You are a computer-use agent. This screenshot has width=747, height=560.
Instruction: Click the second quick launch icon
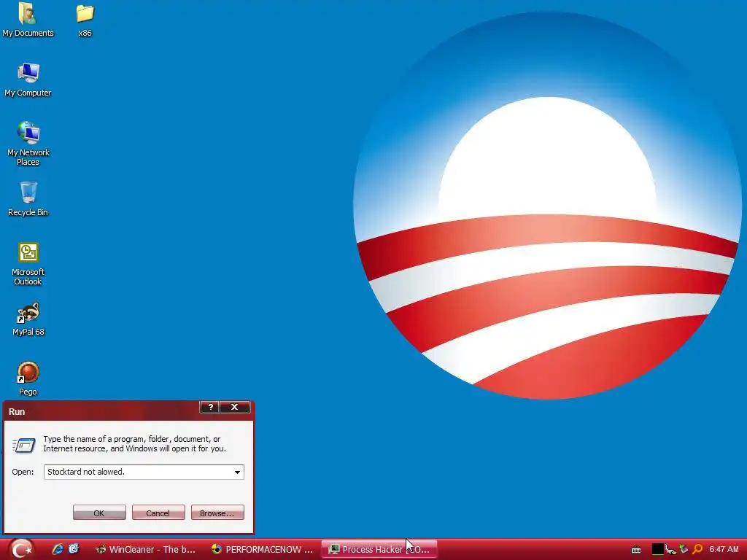click(74, 549)
